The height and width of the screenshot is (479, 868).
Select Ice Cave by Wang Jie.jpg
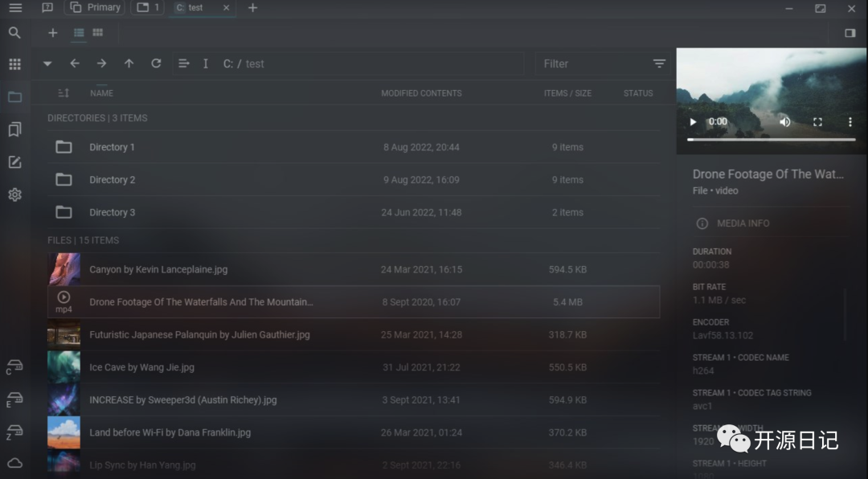point(354,367)
